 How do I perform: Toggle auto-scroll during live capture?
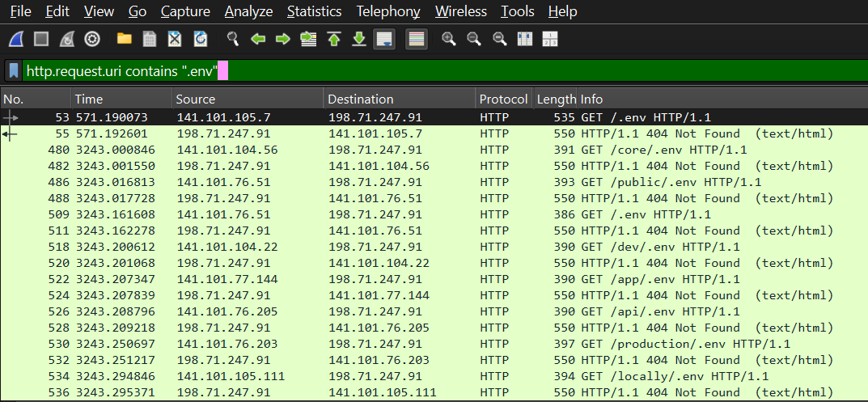pos(384,40)
